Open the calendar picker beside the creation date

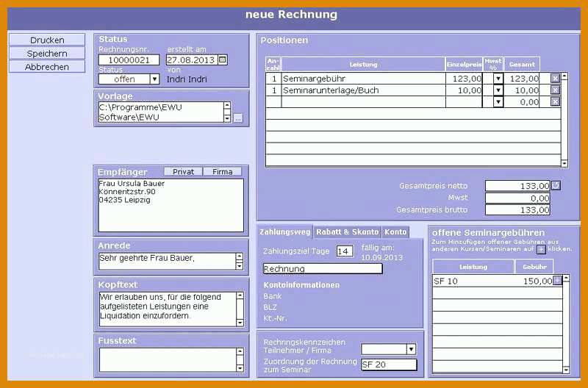(223, 60)
